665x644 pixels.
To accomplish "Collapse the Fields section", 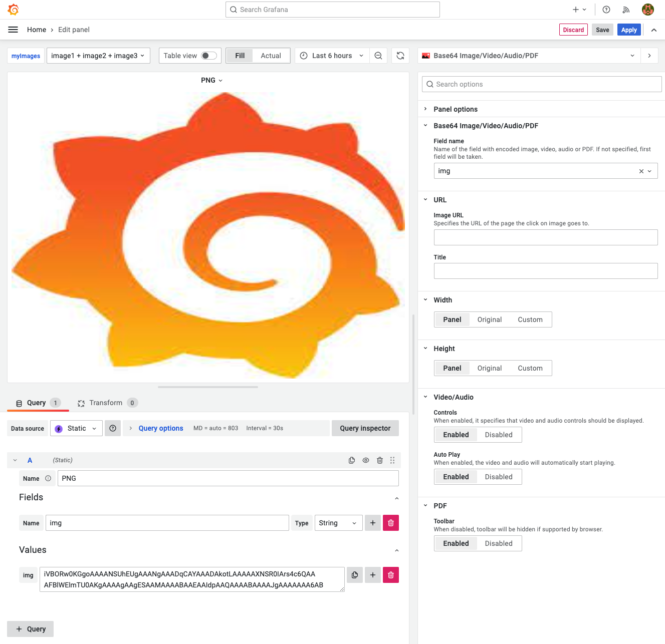I will point(397,498).
